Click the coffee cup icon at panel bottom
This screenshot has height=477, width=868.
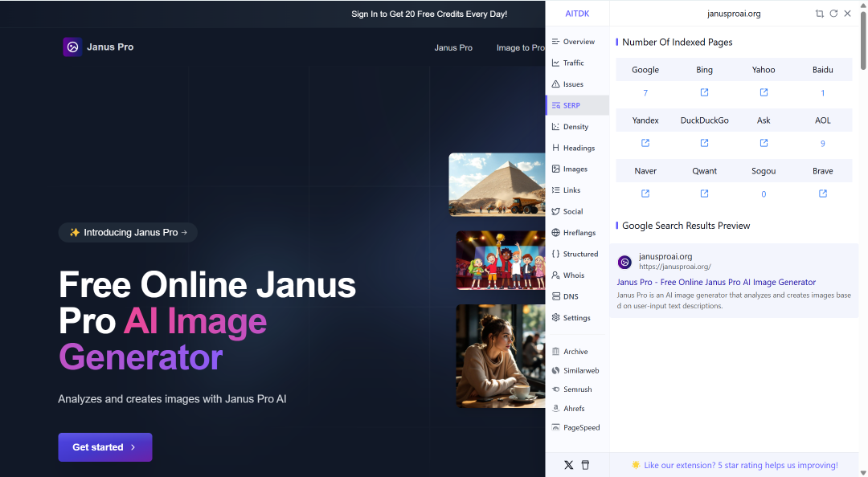(x=585, y=465)
